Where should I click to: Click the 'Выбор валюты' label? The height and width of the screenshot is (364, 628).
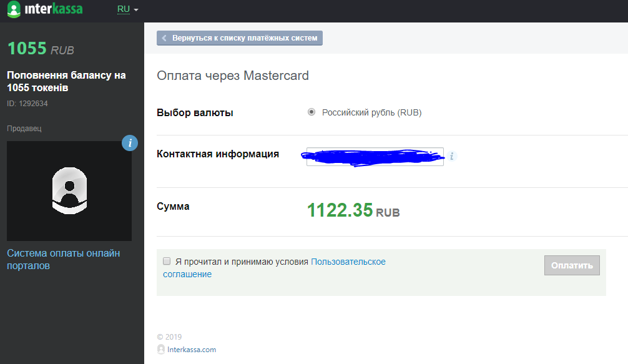[195, 112]
